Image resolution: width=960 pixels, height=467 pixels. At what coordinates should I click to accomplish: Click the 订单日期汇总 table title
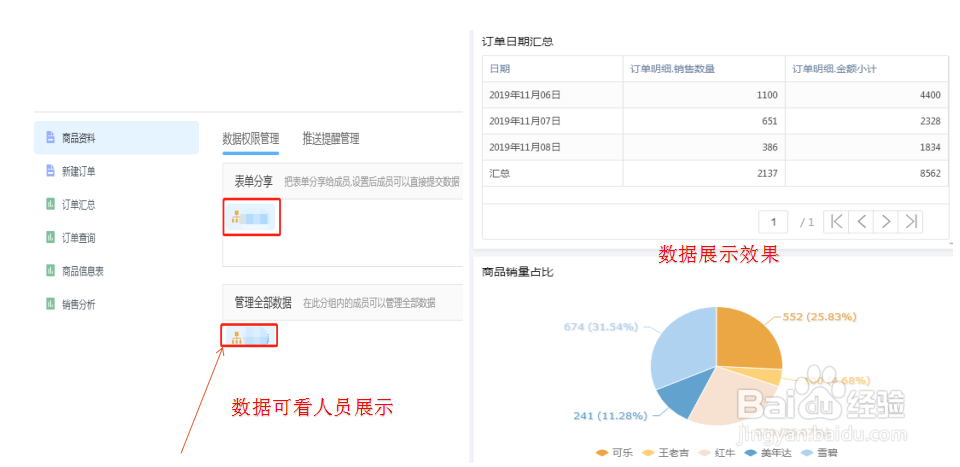tap(517, 42)
